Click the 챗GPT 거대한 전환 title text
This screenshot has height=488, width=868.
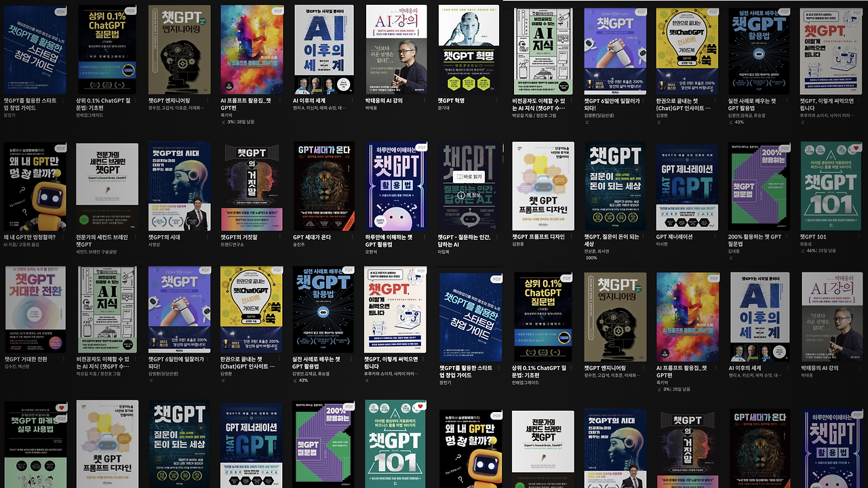coord(26,359)
